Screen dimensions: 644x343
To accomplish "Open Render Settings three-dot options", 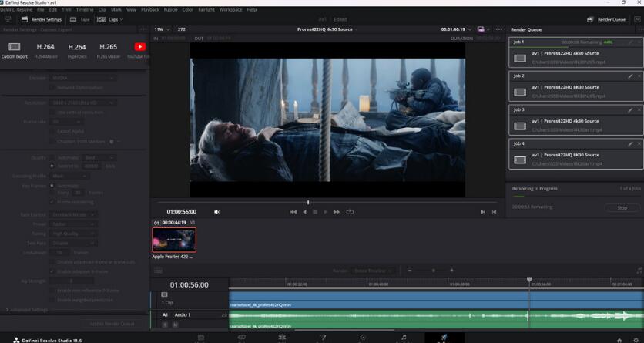I will pyautogui.click(x=143, y=29).
